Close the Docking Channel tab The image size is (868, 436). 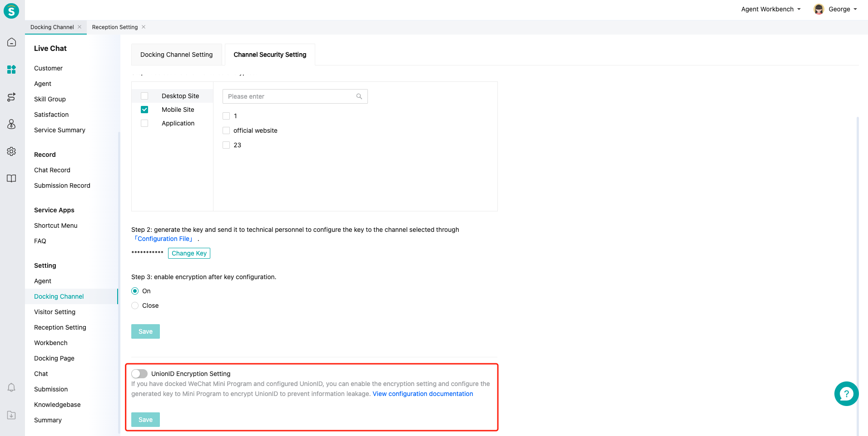point(79,27)
